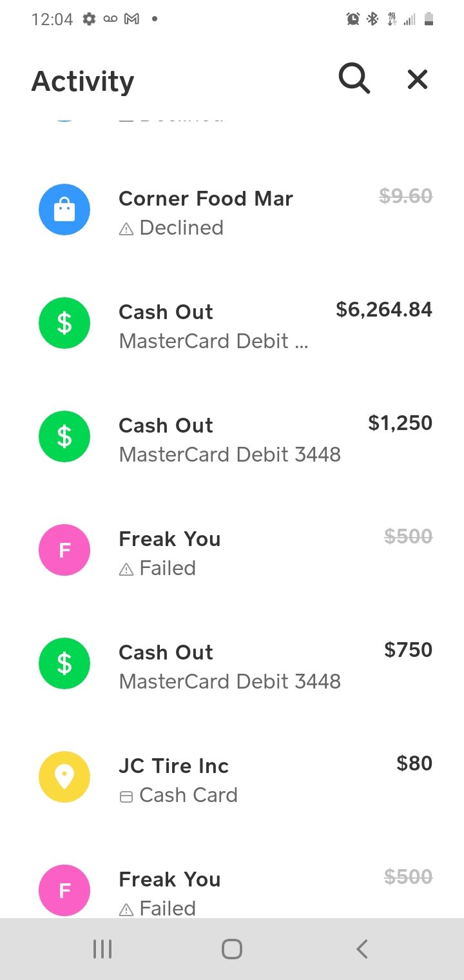This screenshot has height=980, width=464.
Task: Tap the struck-through $9.60 amount
Action: (405, 196)
